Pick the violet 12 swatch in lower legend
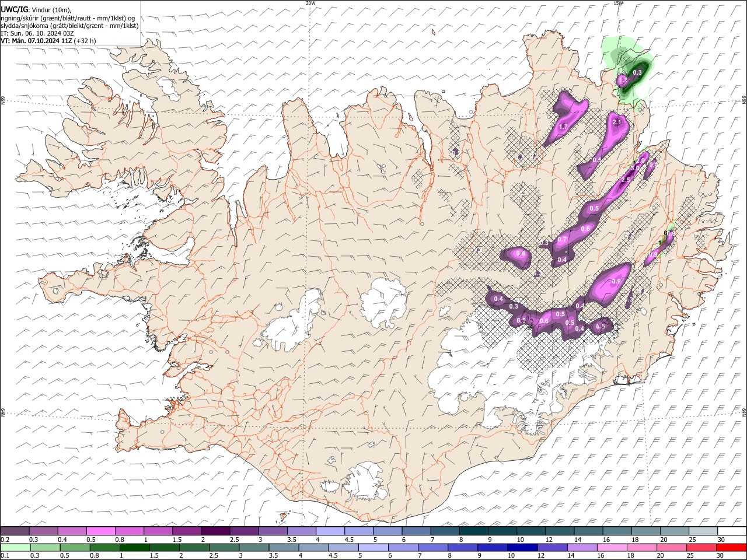The image size is (747, 560). pyautogui.click(x=552, y=547)
